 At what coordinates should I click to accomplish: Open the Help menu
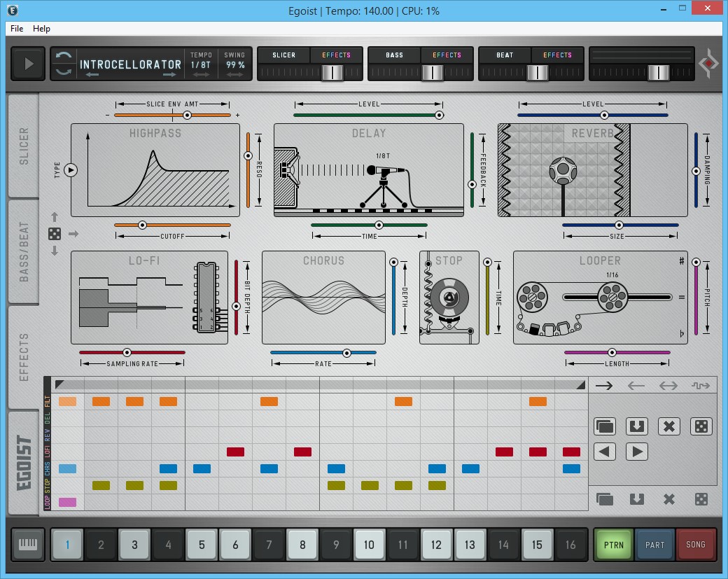point(41,29)
